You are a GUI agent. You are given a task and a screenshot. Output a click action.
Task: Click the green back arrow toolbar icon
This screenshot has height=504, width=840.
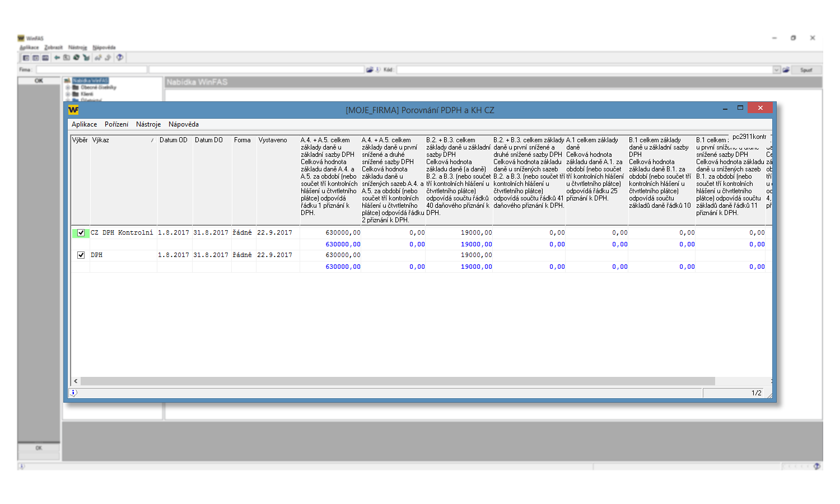click(57, 58)
